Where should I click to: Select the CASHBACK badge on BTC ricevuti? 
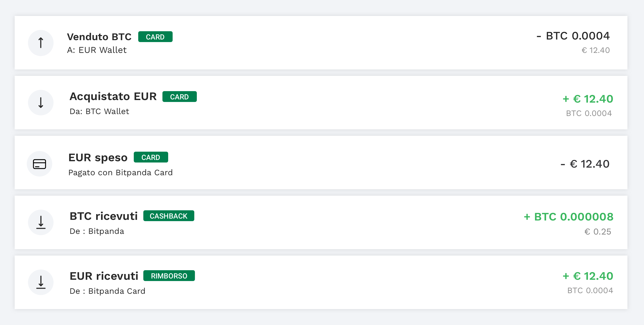coord(169,215)
